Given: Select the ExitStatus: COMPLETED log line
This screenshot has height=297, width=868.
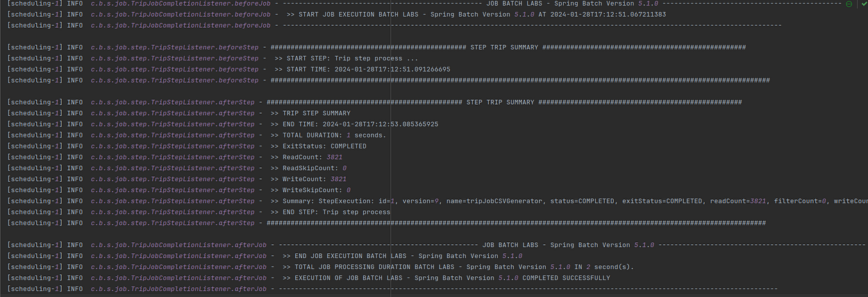Looking at the screenshot, I should pyautogui.click(x=186, y=146).
